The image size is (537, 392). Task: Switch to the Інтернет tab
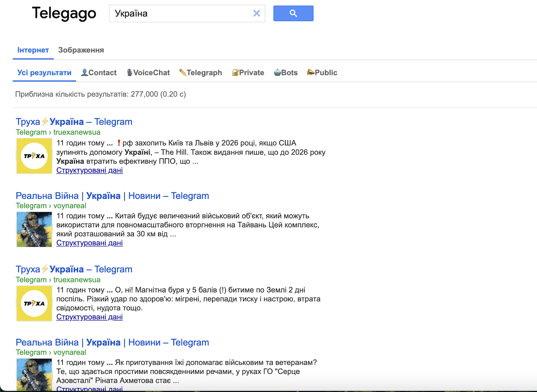[x=33, y=50]
